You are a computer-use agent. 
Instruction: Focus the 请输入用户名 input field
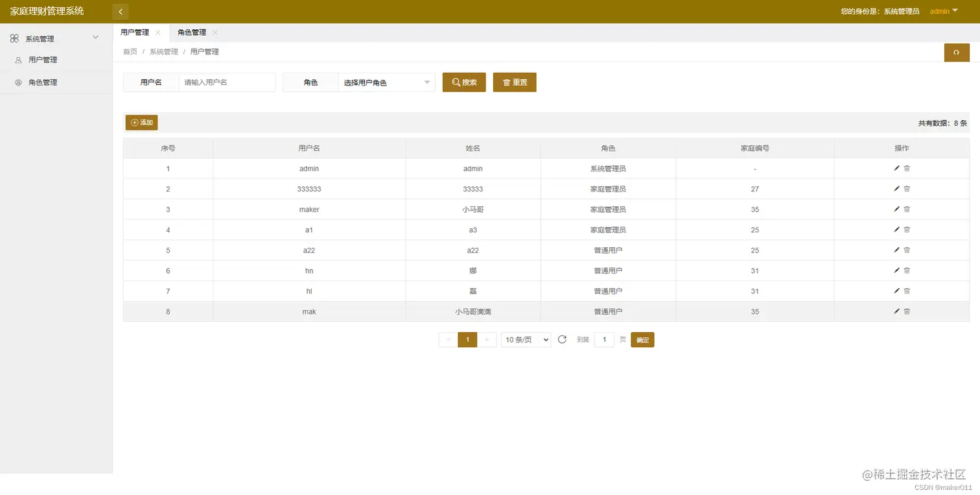coord(227,82)
